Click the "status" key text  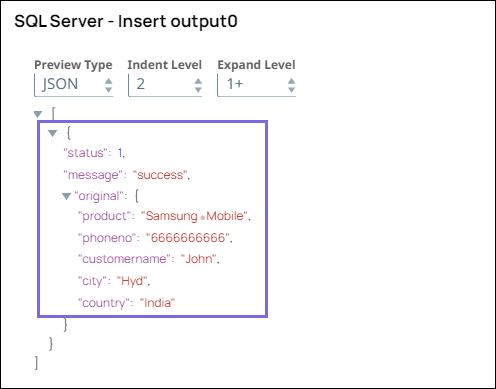point(85,153)
